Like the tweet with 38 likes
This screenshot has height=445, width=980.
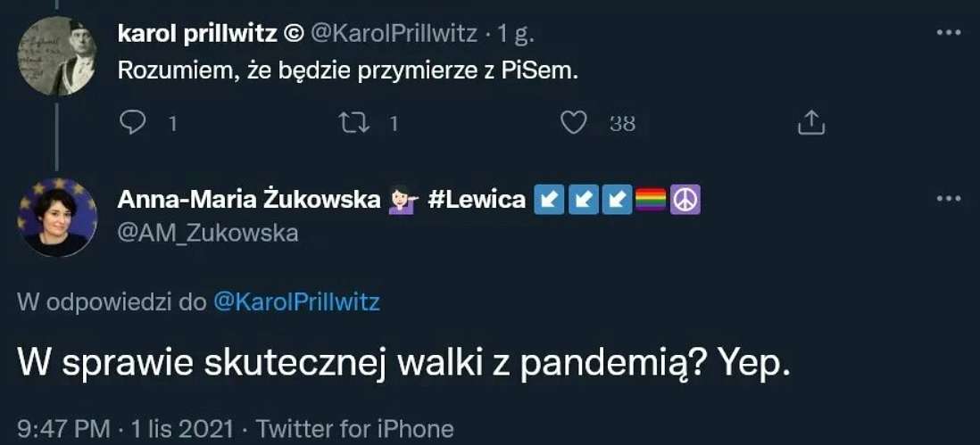572,123
